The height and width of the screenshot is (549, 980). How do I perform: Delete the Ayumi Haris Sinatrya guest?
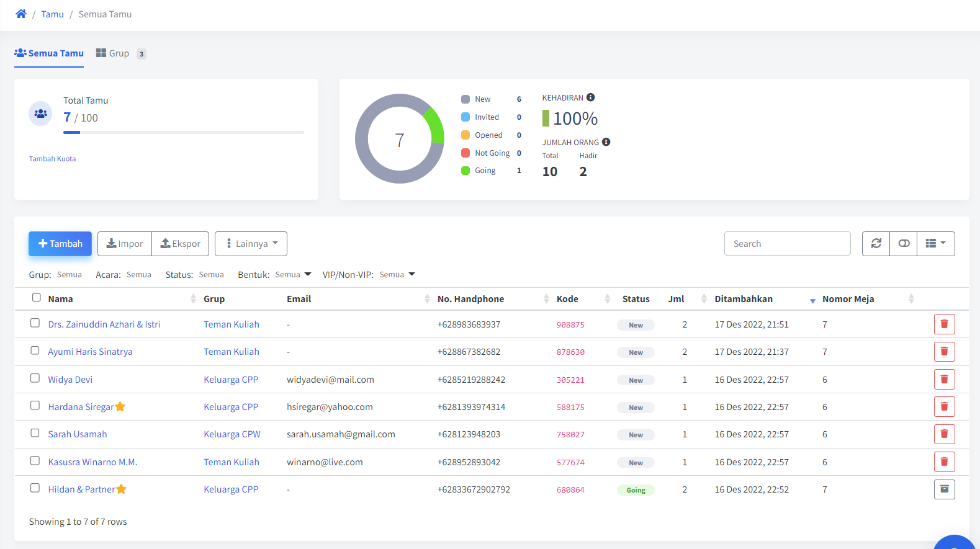click(x=945, y=352)
